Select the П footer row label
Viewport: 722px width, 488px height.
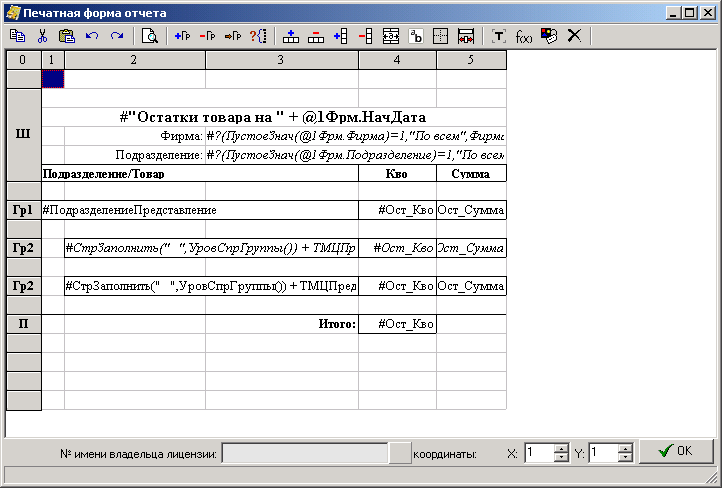point(23,324)
